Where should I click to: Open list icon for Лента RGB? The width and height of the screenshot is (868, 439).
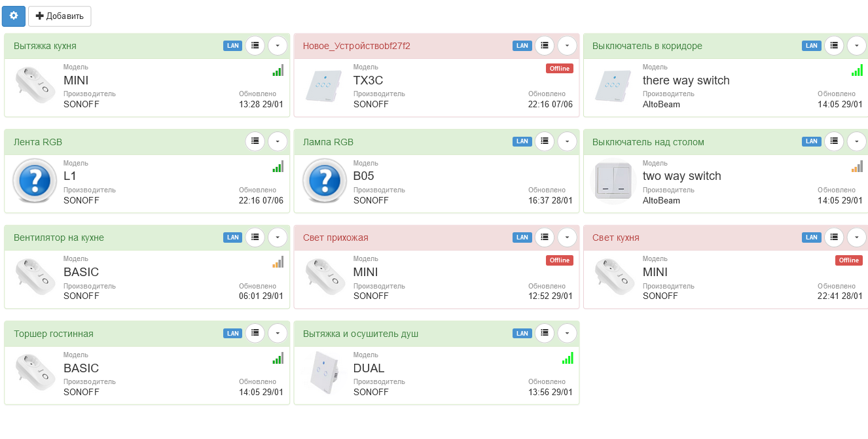[x=255, y=141]
